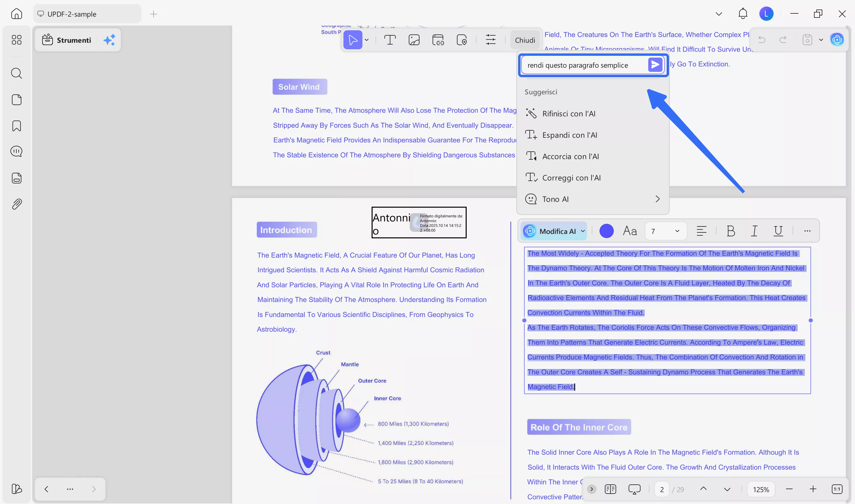Click the Image insert tool icon
855x504 pixels.
(x=414, y=40)
